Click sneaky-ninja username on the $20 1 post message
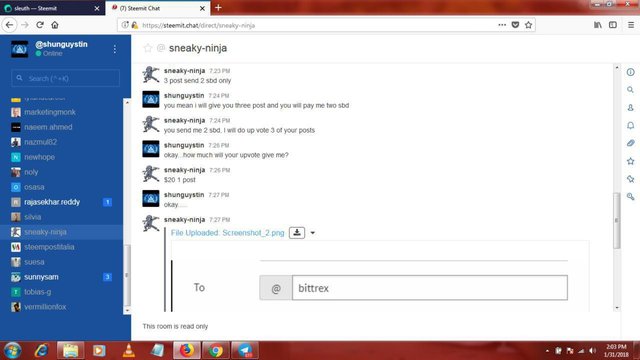This screenshot has width=640, height=360. pyautogui.click(x=184, y=170)
